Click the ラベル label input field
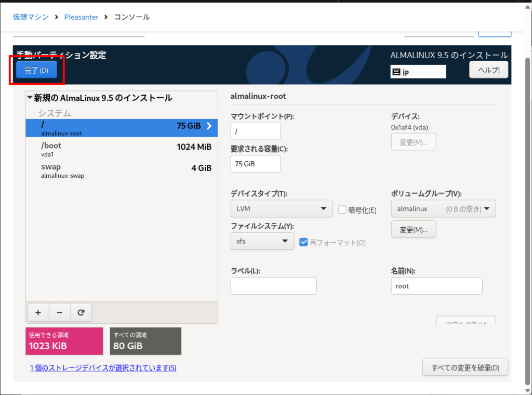Screen dimensions: 532x395 tap(273, 286)
